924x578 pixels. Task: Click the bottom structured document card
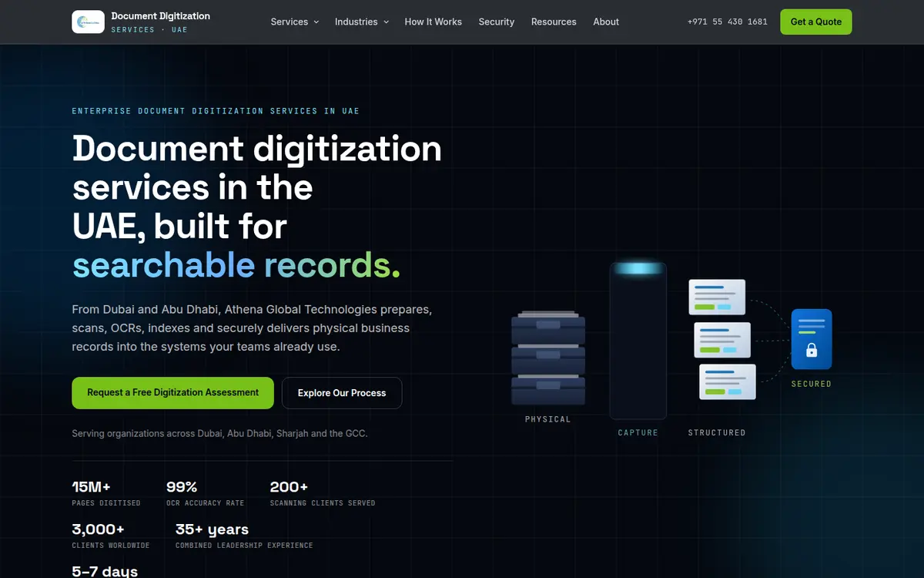coord(728,382)
